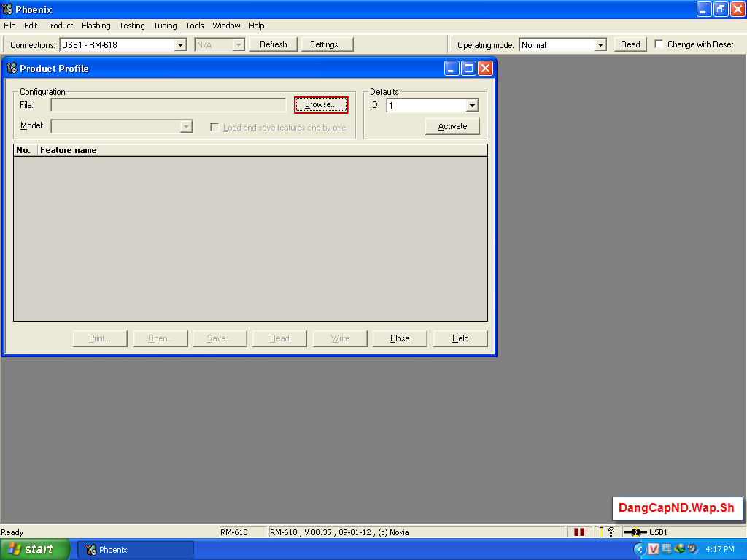Click the Print... button
747x560 pixels.
(x=100, y=338)
